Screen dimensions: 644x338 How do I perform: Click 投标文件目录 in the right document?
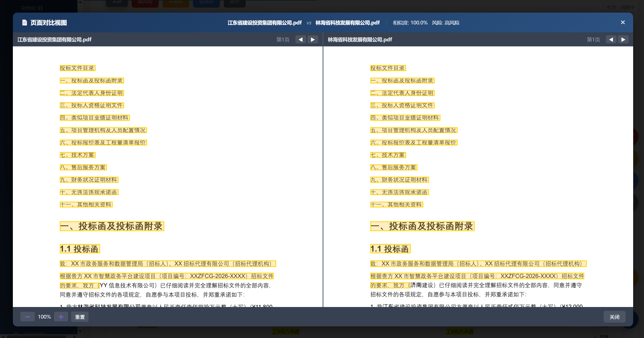click(388, 68)
